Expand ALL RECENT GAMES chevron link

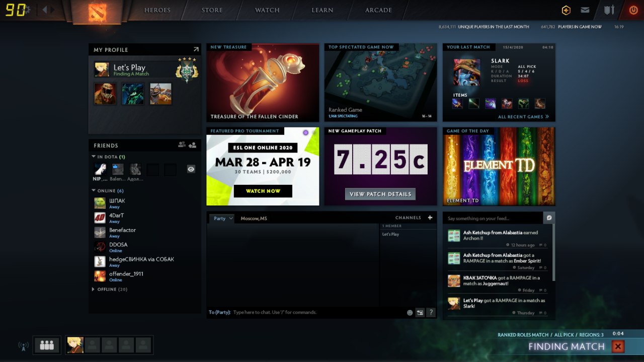pos(523,117)
